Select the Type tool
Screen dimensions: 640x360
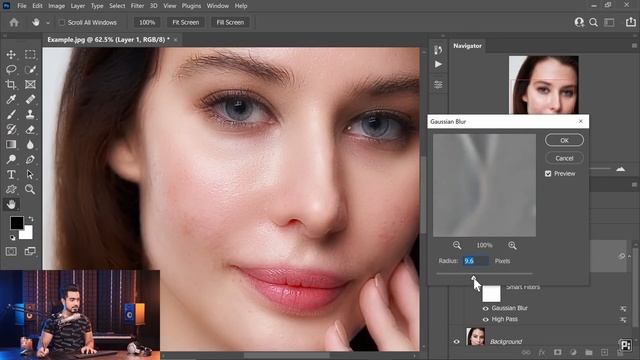[11, 174]
